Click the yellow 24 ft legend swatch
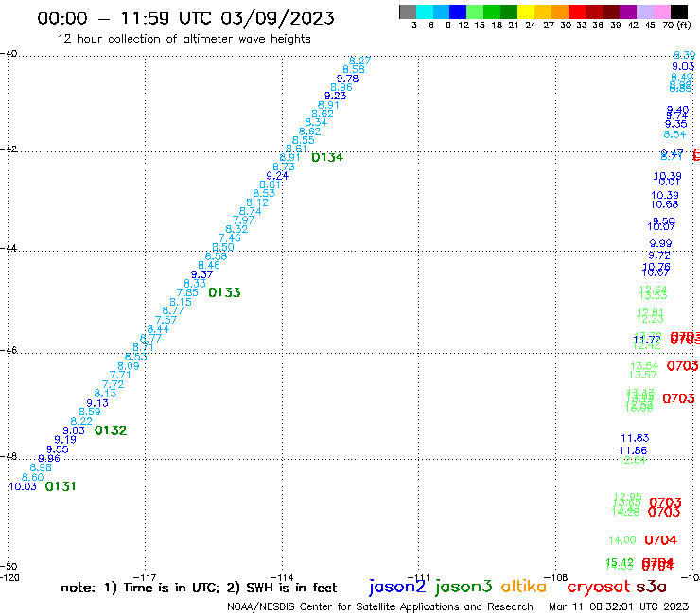700x615 pixels. tap(526, 11)
